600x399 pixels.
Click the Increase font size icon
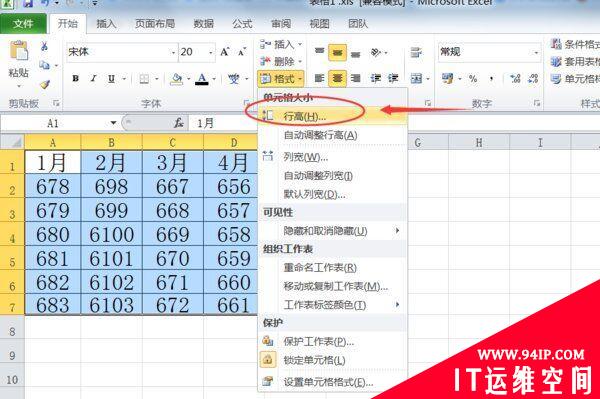click(x=225, y=52)
